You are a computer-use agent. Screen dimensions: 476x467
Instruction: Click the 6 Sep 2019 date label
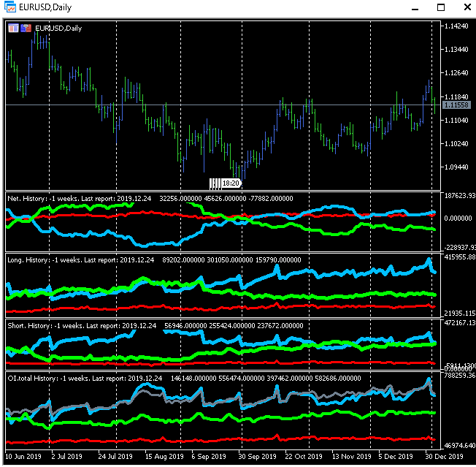[x=209, y=456]
